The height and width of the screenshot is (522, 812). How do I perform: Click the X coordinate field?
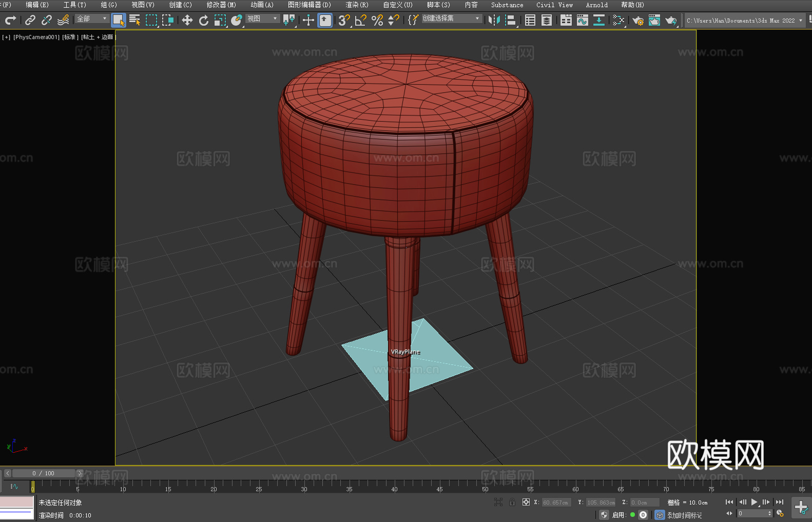click(x=556, y=502)
